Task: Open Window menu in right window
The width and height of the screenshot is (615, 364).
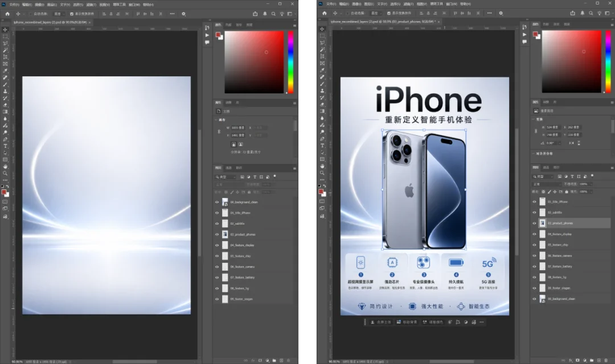Action: (x=452, y=4)
